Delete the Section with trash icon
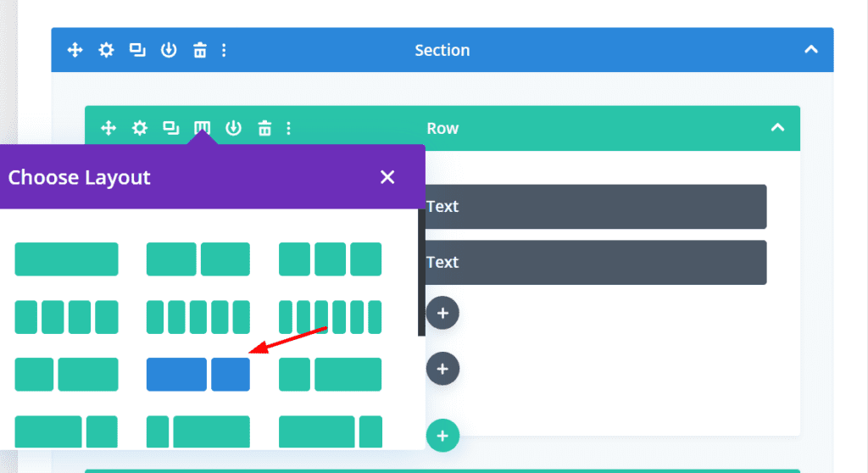The width and height of the screenshot is (868, 473). [200, 50]
